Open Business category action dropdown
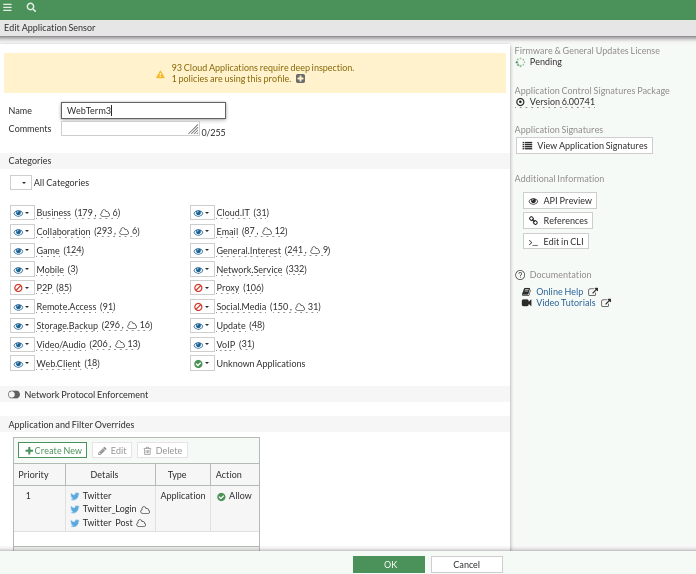Viewport: 696px width, 574px height. click(x=22, y=213)
